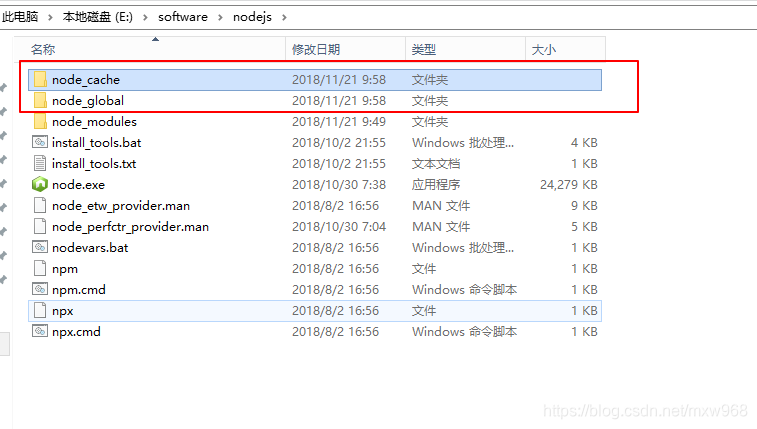
Task: Click date 2018/10/30 7:38 of node.exe
Action: point(339,185)
